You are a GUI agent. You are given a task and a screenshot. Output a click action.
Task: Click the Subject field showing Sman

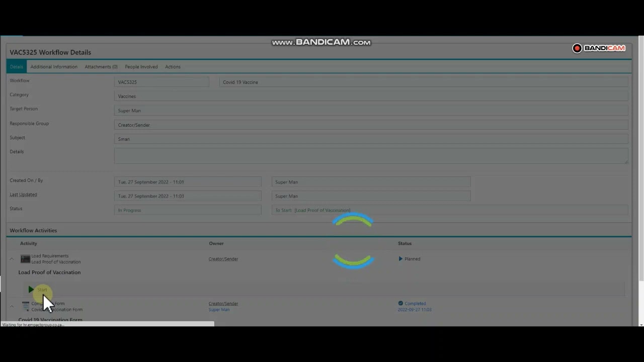(371, 139)
